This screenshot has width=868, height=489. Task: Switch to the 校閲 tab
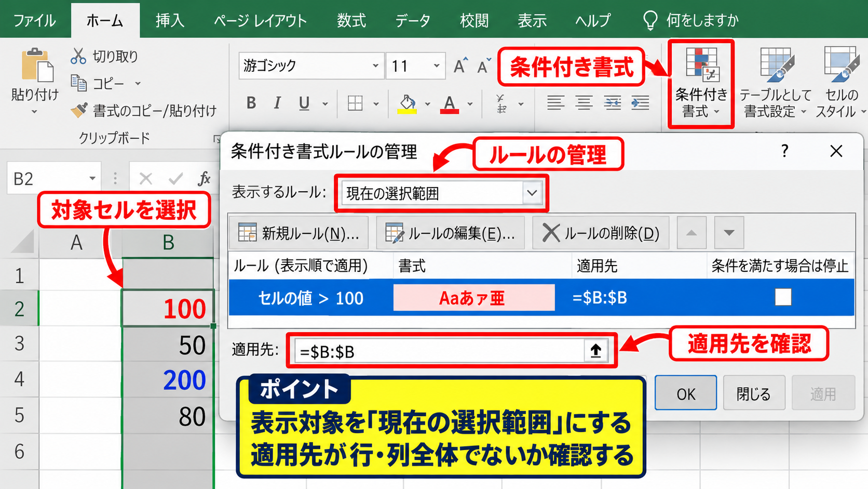(474, 20)
